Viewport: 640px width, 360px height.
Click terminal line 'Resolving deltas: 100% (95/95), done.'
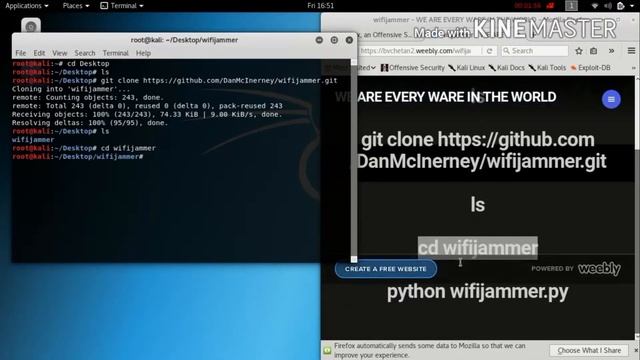(90, 123)
